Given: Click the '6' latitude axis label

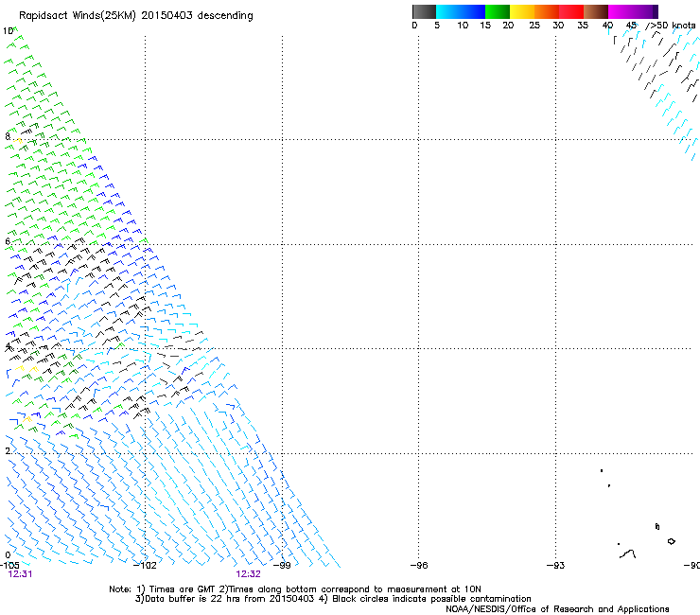Looking at the screenshot, I should (x=8, y=241).
